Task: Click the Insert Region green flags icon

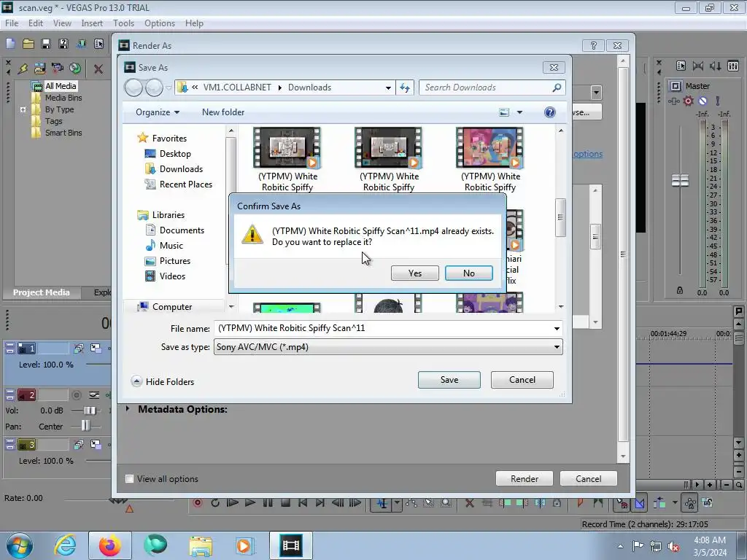Action: pos(597,503)
